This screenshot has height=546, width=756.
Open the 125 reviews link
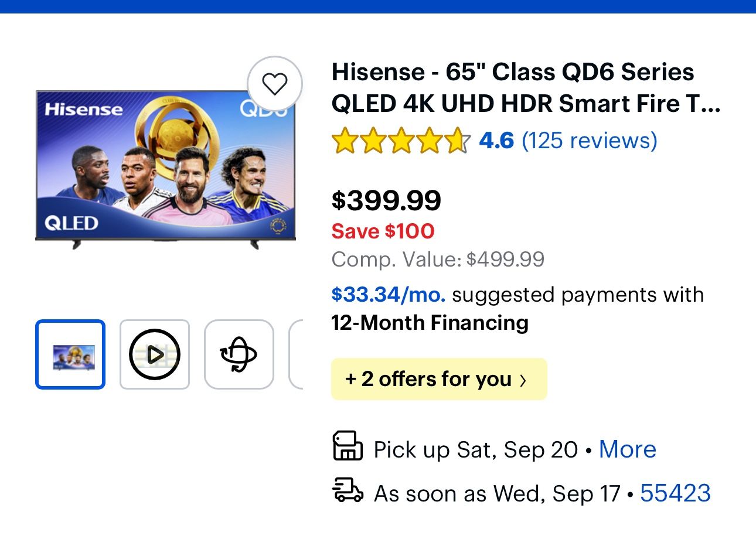point(589,141)
